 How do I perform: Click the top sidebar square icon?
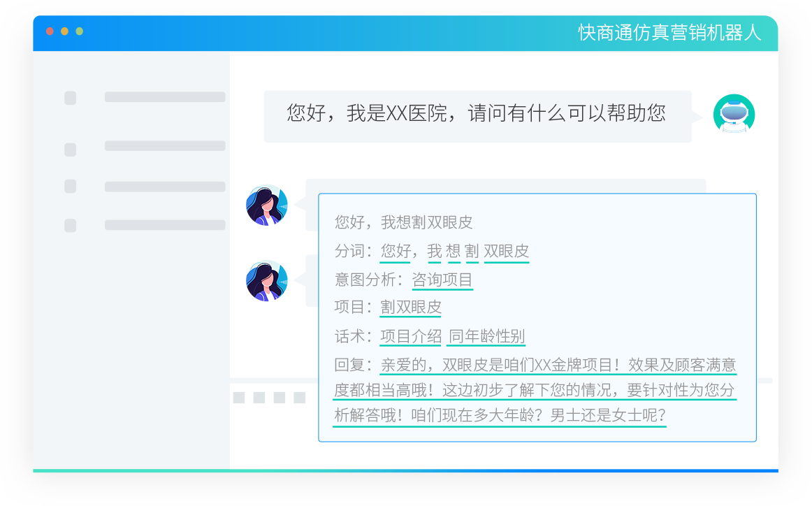[x=69, y=98]
